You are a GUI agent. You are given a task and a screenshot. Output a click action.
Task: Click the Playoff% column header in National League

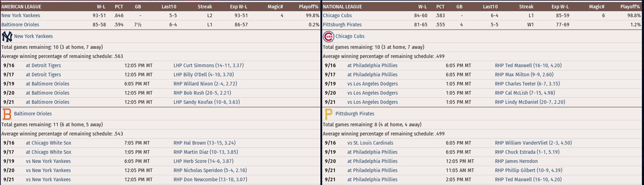click(x=630, y=7)
